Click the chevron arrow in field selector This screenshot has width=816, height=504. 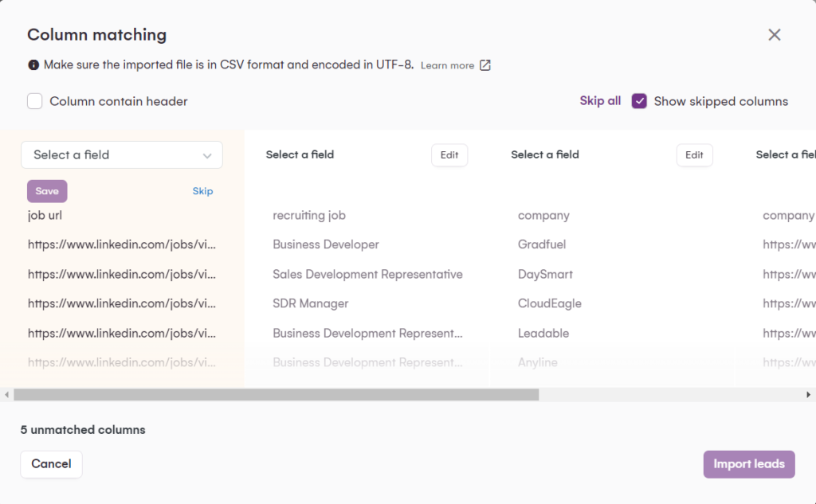click(207, 156)
